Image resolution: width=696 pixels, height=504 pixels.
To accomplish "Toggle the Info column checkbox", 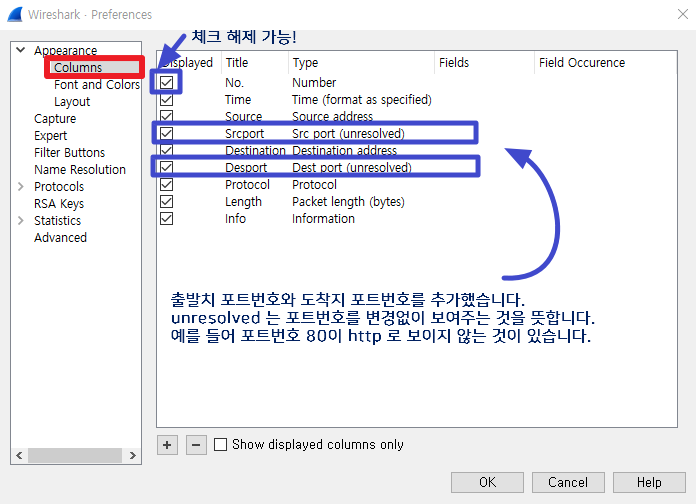I will coord(166,218).
